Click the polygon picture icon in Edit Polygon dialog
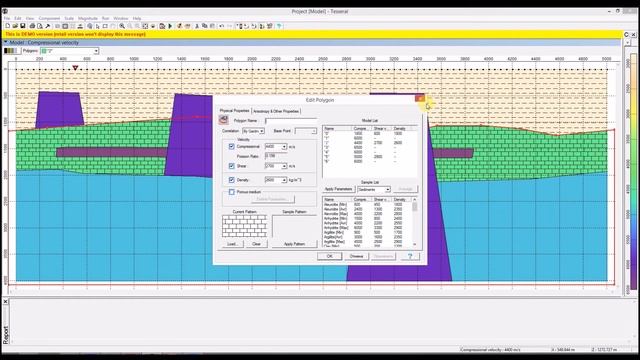Screen dimensions: 640x360 [x=224, y=120]
